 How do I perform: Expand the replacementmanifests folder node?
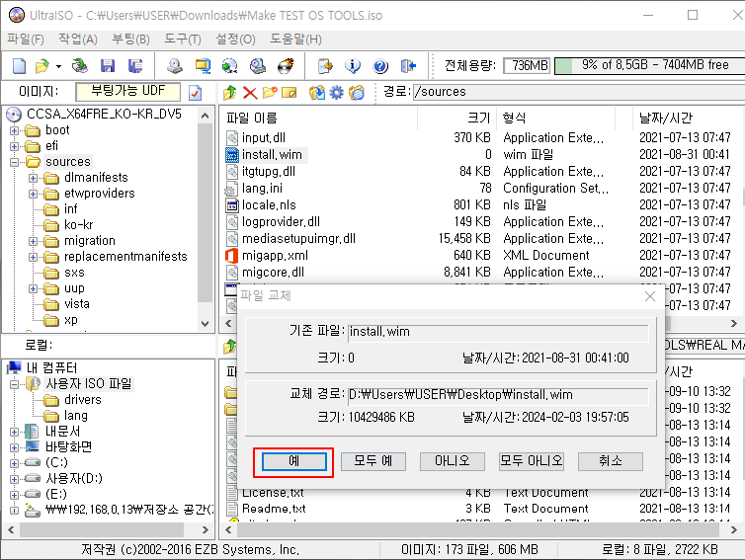(33, 257)
